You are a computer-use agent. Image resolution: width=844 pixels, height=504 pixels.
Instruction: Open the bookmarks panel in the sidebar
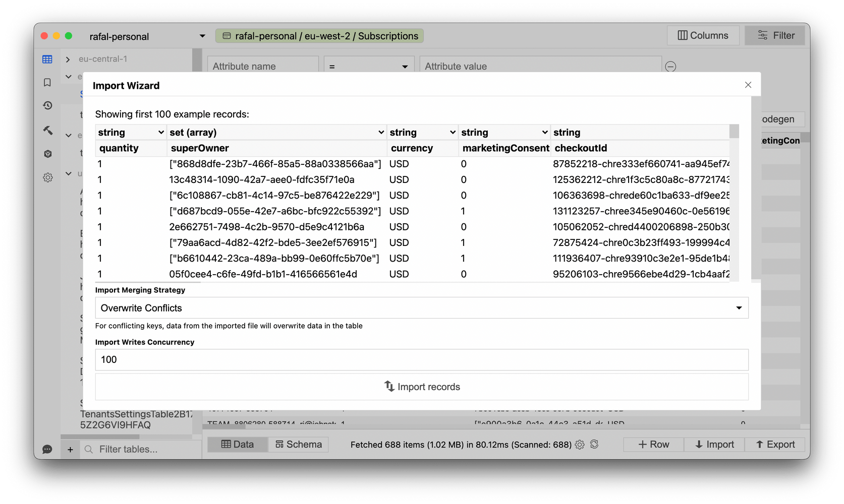click(47, 82)
